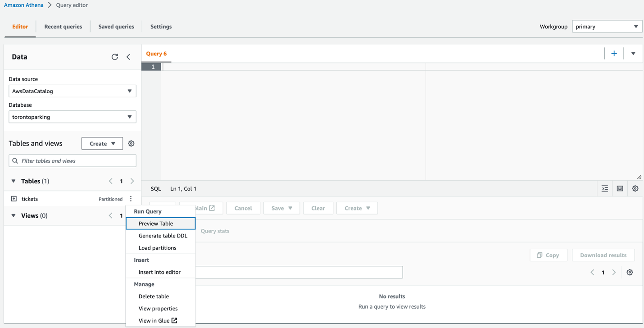Switch to Recent queries tab
This screenshot has height=328, width=644.
63,27
